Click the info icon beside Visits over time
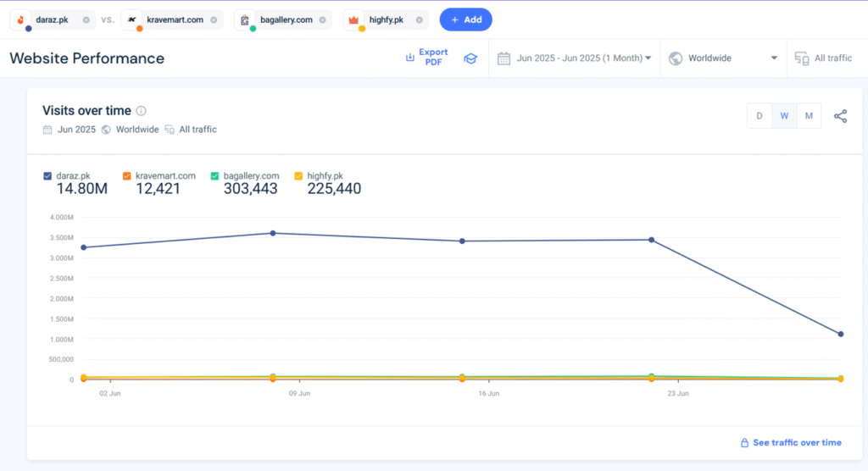The width and height of the screenshot is (868, 471). tap(142, 111)
